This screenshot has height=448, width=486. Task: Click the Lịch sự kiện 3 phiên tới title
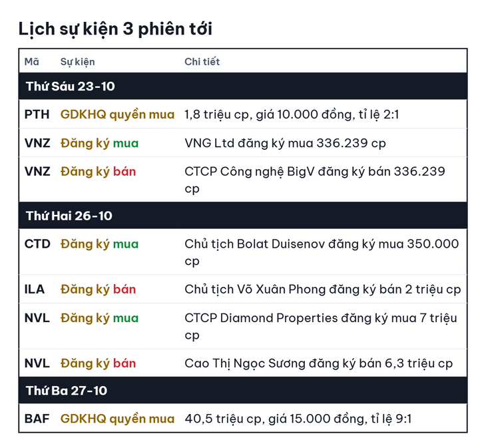click(115, 29)
